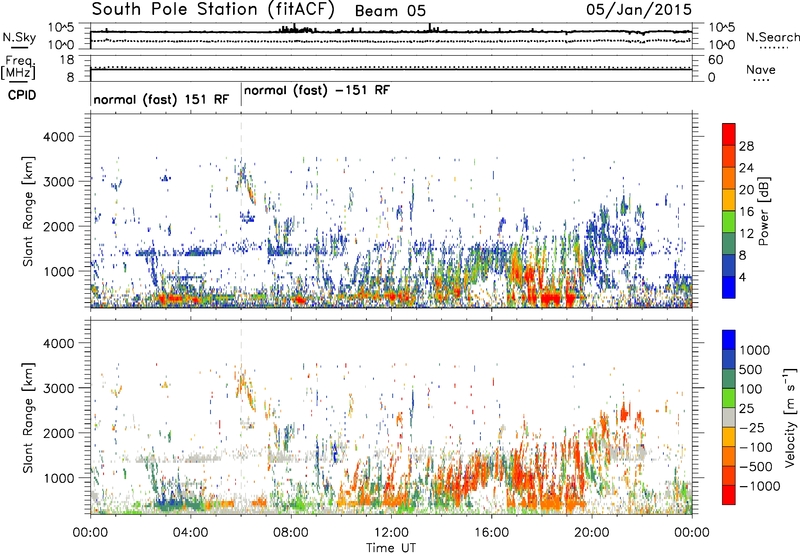Click the 'Power [dB]' colorbar label

764,211
